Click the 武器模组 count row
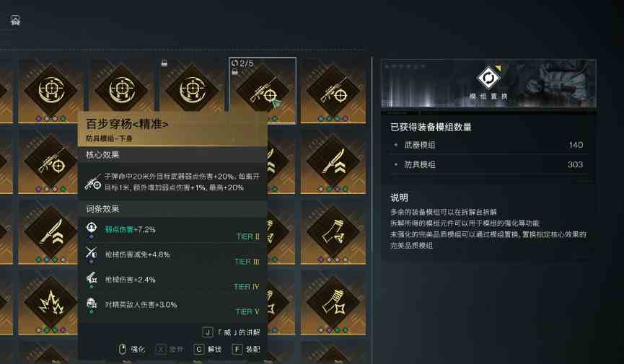 click(488, 145)
